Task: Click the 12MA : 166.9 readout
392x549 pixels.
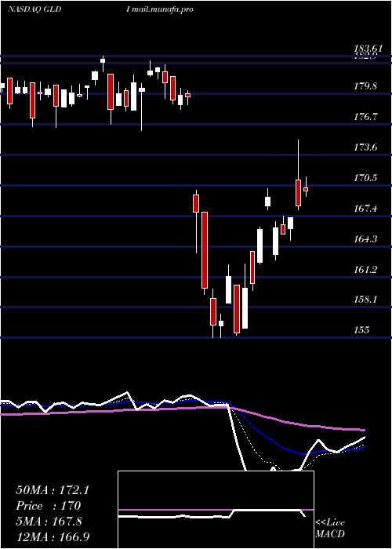Action: pyautogui.click(x=53, y=536)
